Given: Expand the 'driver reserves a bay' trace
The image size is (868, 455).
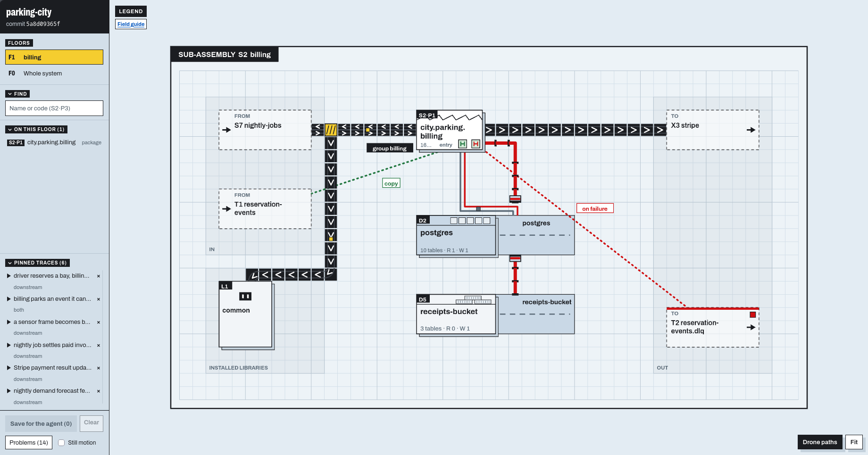Looking at the screenshot, I should (x=9, y=276).
